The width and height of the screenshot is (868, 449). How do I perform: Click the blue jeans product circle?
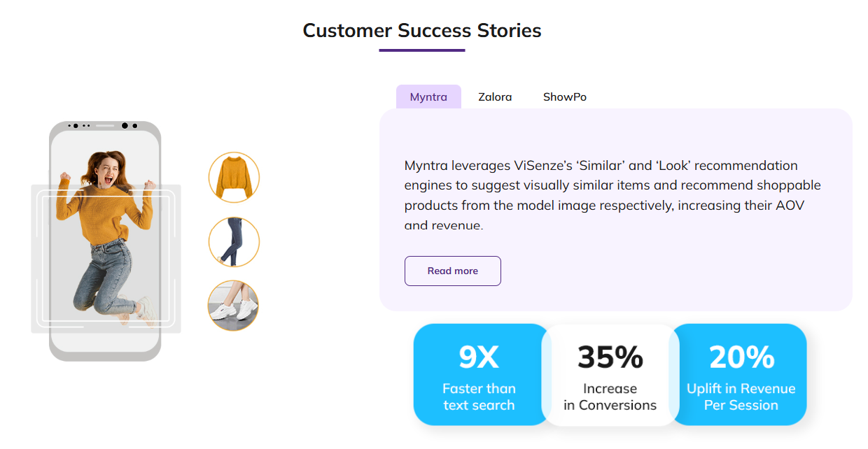pos(234,242)
